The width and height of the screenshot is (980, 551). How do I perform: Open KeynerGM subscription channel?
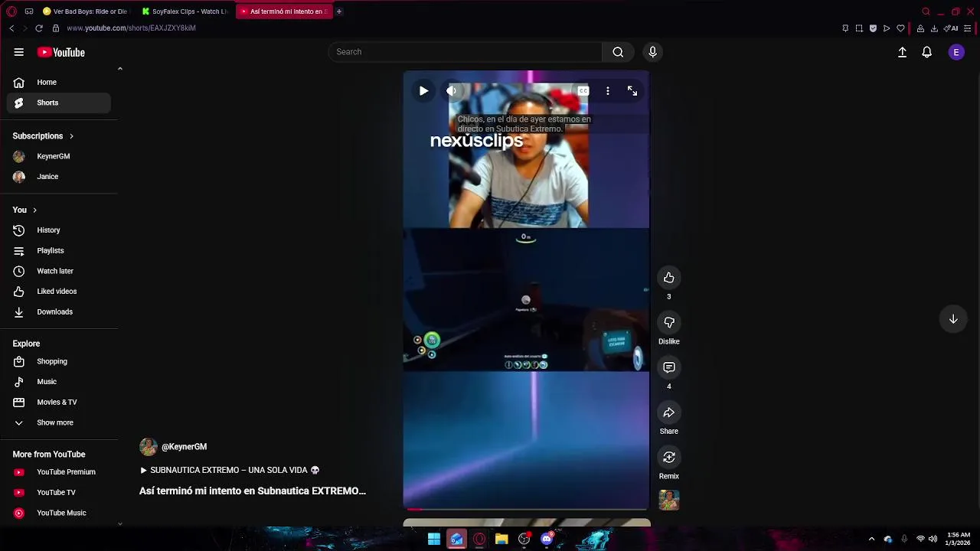coord(59,156)
